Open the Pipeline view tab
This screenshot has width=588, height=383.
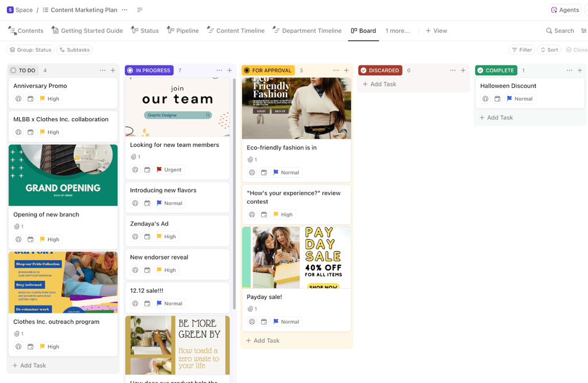click(183, 31)
